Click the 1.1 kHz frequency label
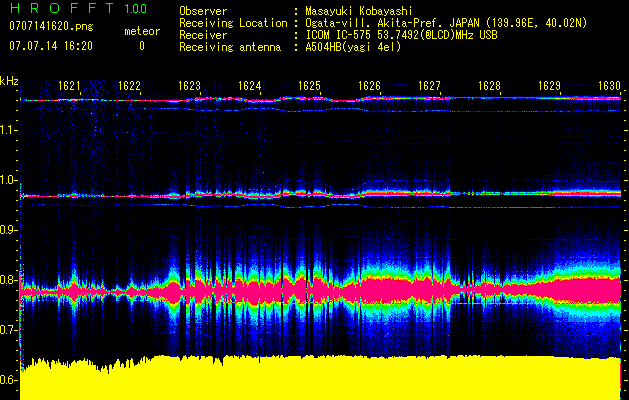Screen dimensions: 629x400 coord(9,130)
